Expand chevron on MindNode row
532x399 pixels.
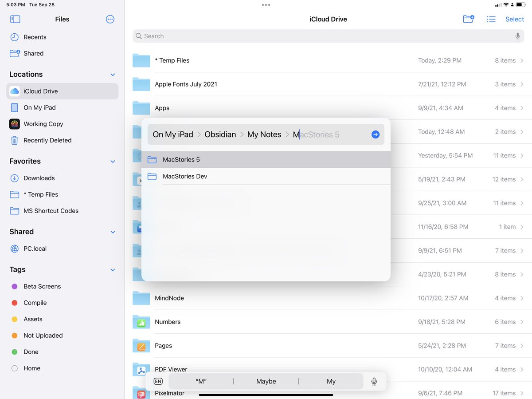522,298
